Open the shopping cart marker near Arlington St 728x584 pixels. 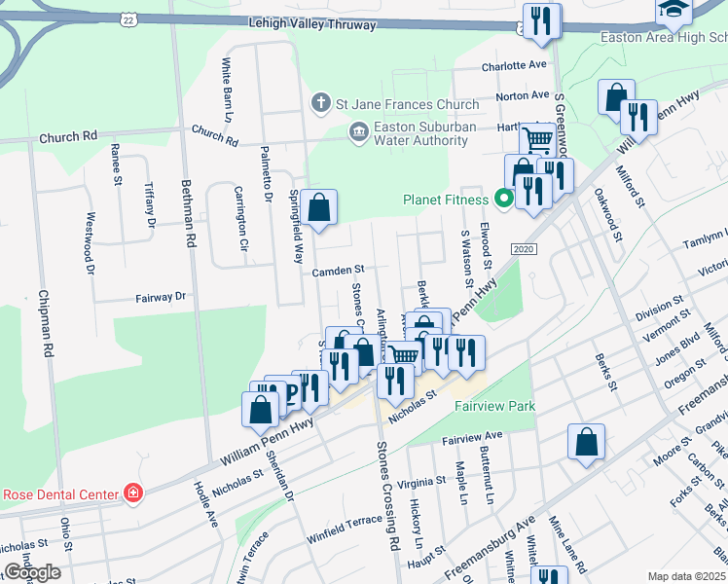pyautogui.click(x=404, y=357)
